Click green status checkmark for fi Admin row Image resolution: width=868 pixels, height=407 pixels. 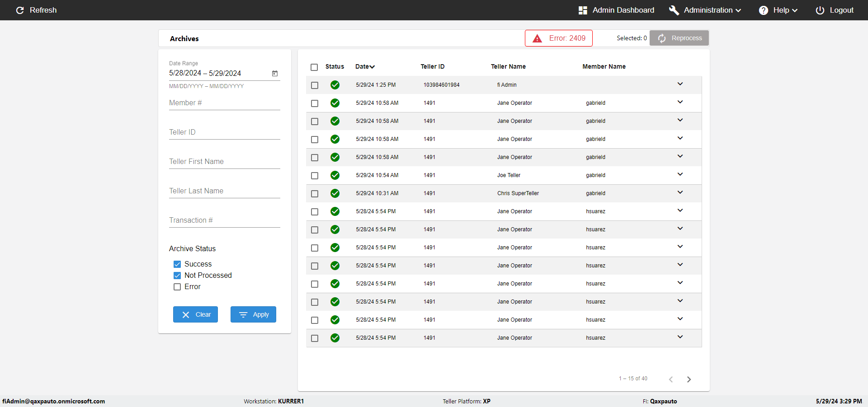(x=335, y=85)
